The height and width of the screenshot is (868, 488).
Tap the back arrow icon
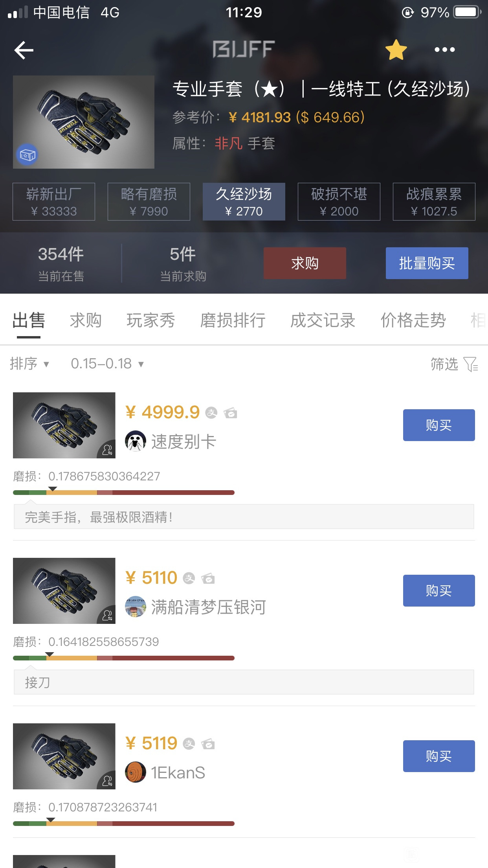pos(24,50)
